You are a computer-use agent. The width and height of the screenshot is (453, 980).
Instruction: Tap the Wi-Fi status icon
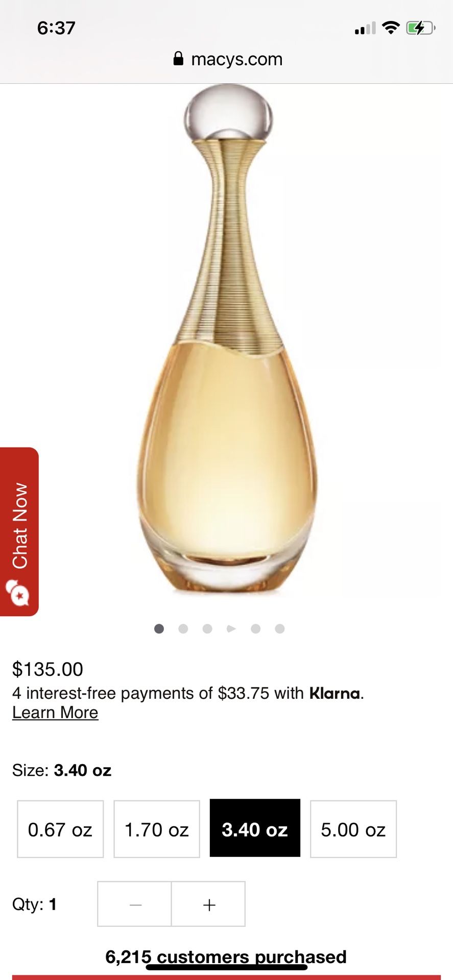coord(391,28)
